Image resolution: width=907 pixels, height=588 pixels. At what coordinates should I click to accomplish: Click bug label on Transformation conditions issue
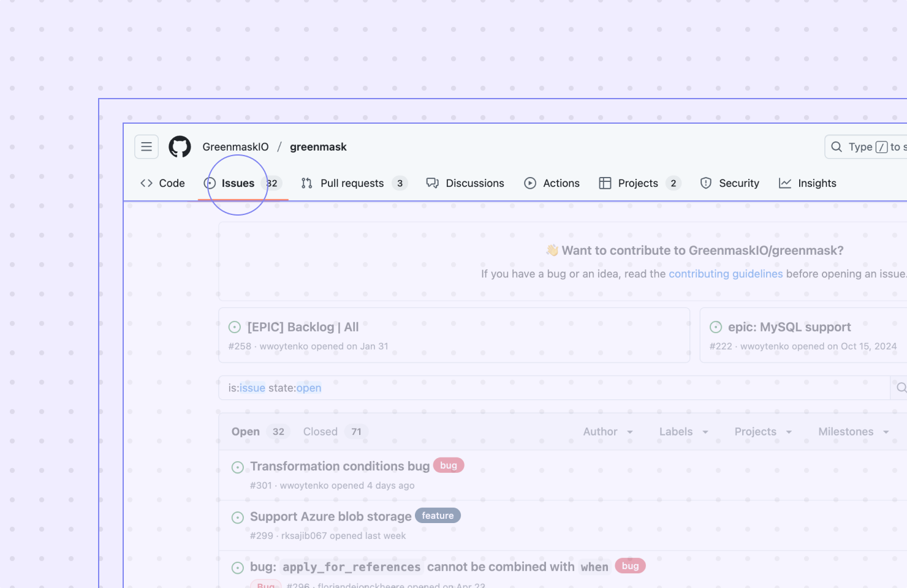click(x=449, y=466)
